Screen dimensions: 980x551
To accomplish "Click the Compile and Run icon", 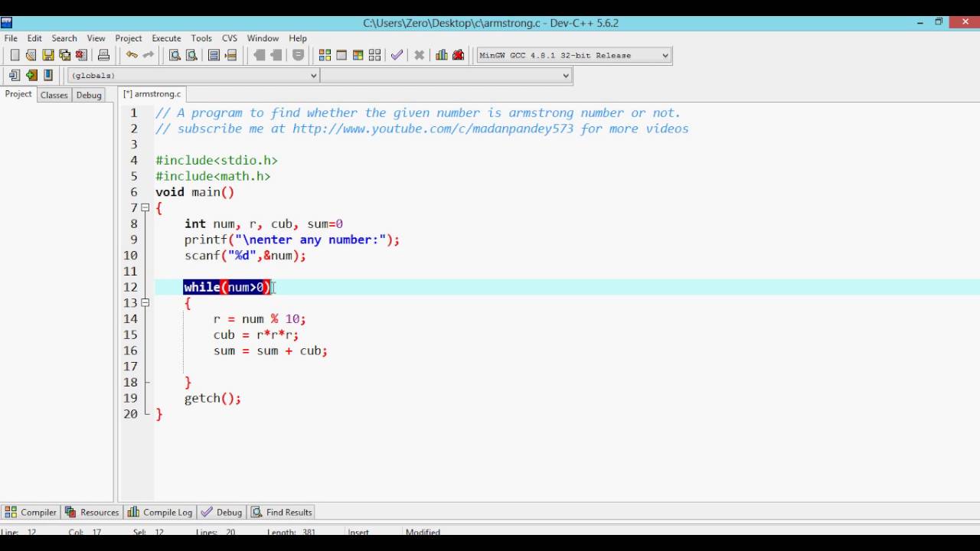I will click(x=358, y=55).
